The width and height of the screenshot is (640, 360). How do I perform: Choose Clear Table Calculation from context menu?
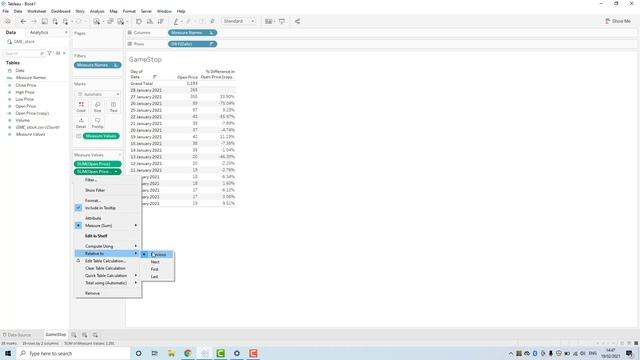(x=108, y=268)
